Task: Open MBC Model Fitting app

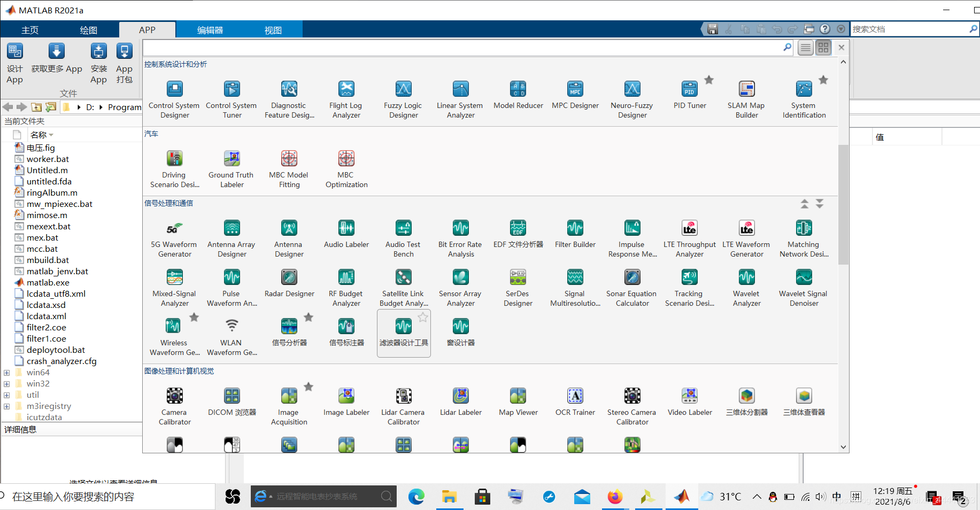Action: tap(289, 169)
